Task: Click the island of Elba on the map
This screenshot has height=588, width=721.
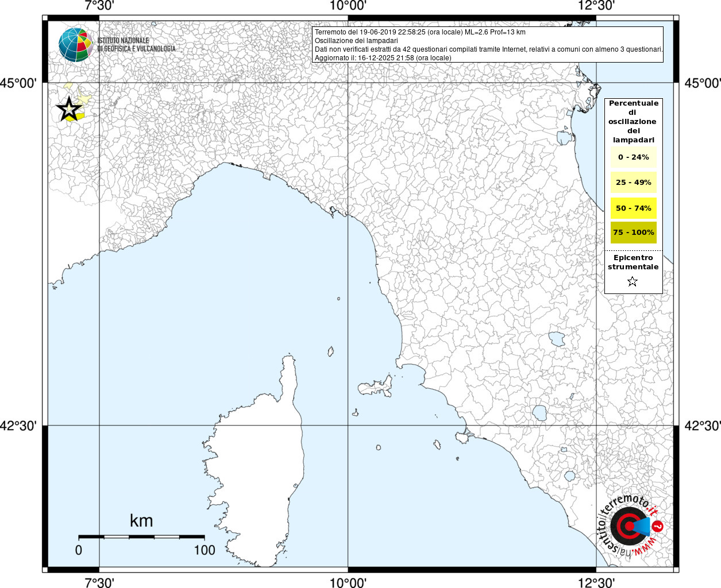Action: coord(375,387)
